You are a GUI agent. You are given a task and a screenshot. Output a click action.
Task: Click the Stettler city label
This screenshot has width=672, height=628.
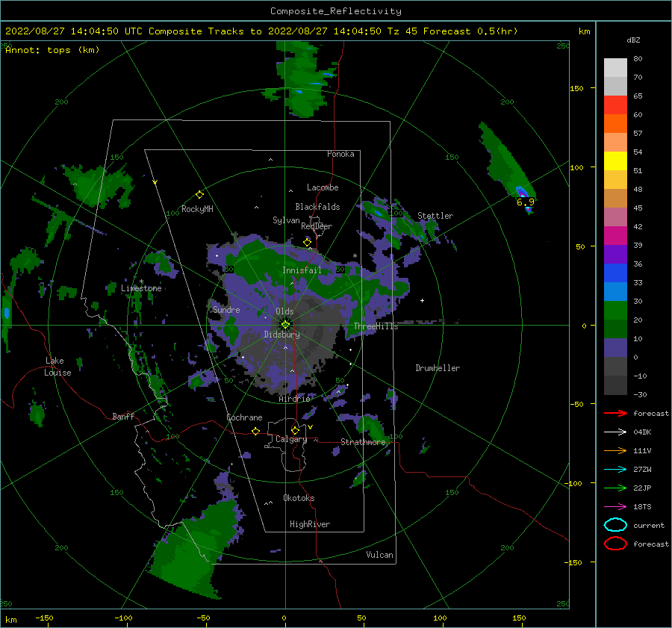click(435, 216)
